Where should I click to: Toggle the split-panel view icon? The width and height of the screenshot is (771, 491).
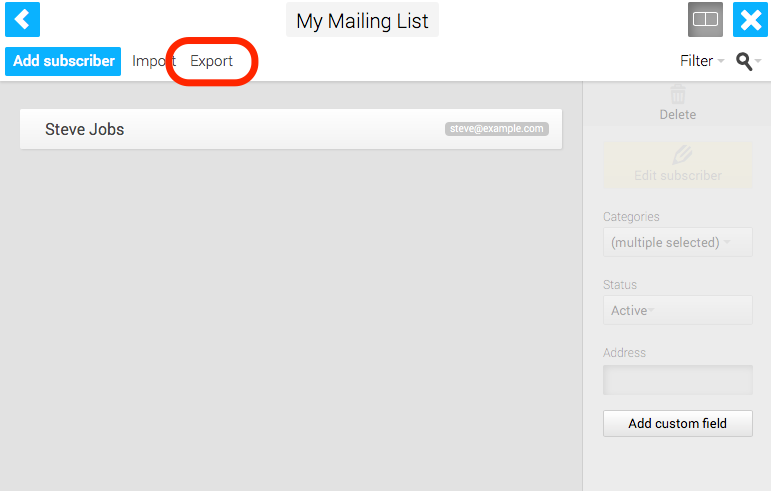[x=705, y=20]
